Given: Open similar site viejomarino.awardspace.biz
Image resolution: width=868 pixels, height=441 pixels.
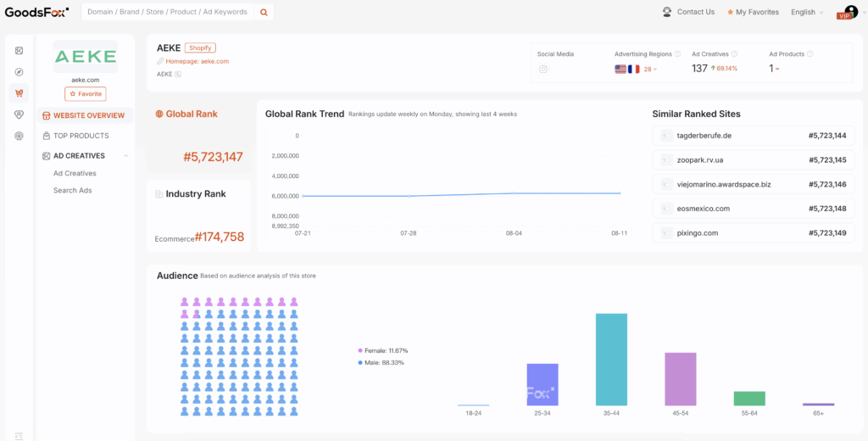Looking at the screenshot, I should (754, 185).
